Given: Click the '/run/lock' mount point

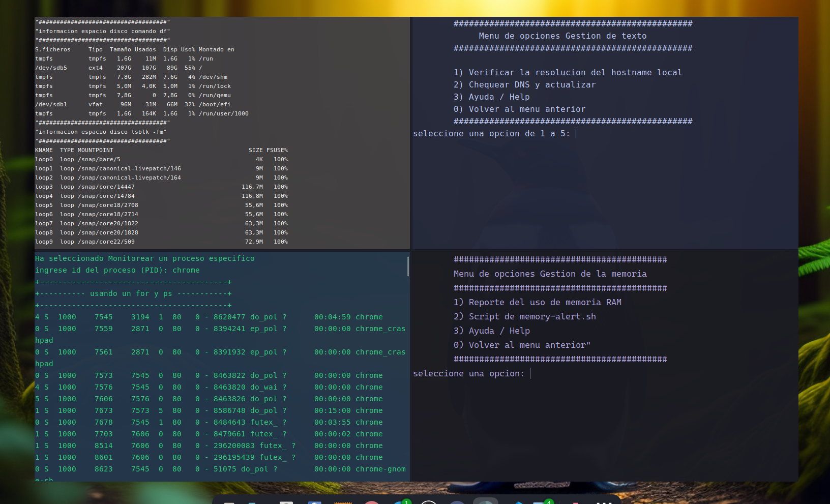Looking at the screenshot, I should (x=215, y=86).
